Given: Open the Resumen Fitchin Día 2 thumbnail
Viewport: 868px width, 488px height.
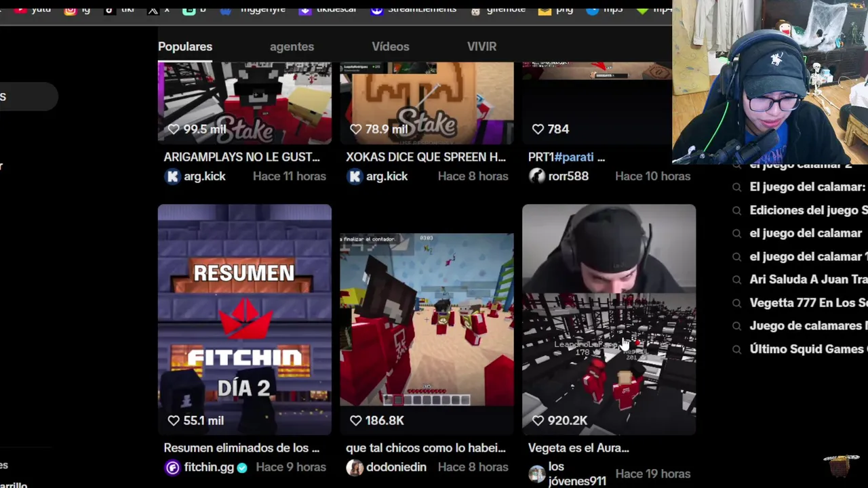Looking at the screenshot, I should [x=245, y=319].
